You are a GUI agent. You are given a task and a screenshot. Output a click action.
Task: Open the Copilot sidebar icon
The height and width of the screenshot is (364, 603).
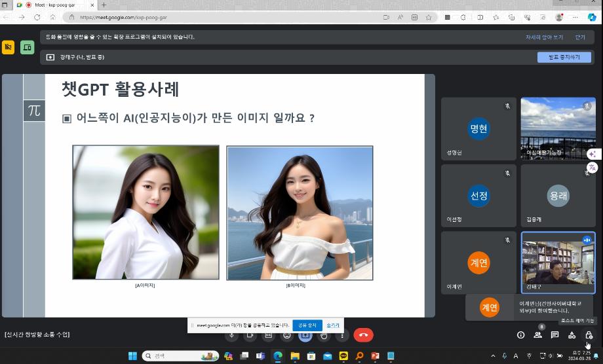coord(592,17)
